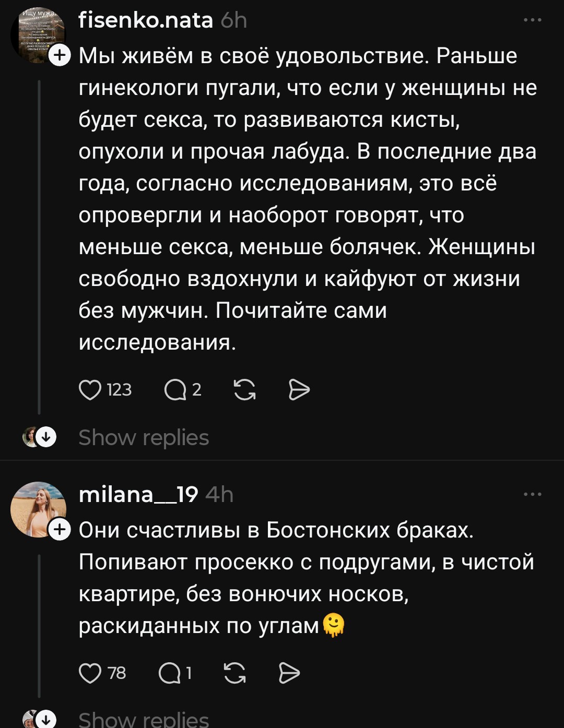The image size is (564, 728).
Task: Expand replies under the milana__19 post
Action: pos(144,720)
